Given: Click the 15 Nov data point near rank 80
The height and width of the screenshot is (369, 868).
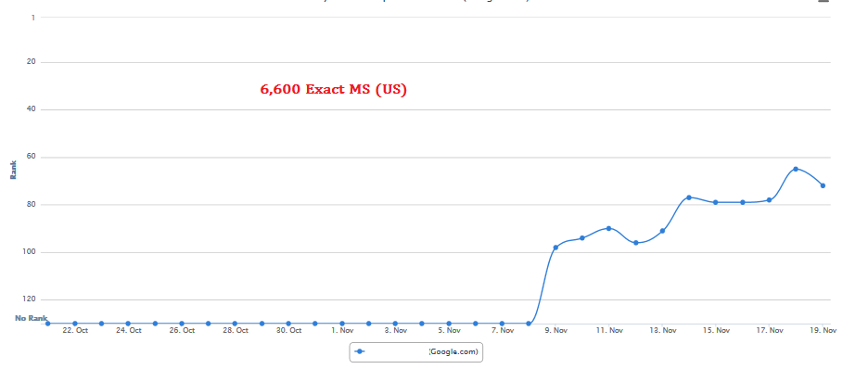Looking at the screenshot, I should pos(716,202).
